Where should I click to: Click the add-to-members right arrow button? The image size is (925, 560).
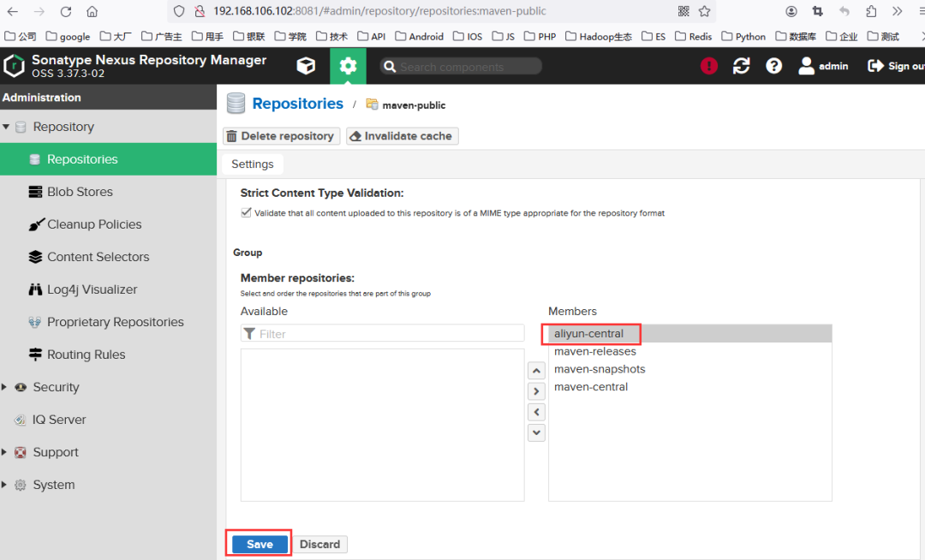pos(536,391)
